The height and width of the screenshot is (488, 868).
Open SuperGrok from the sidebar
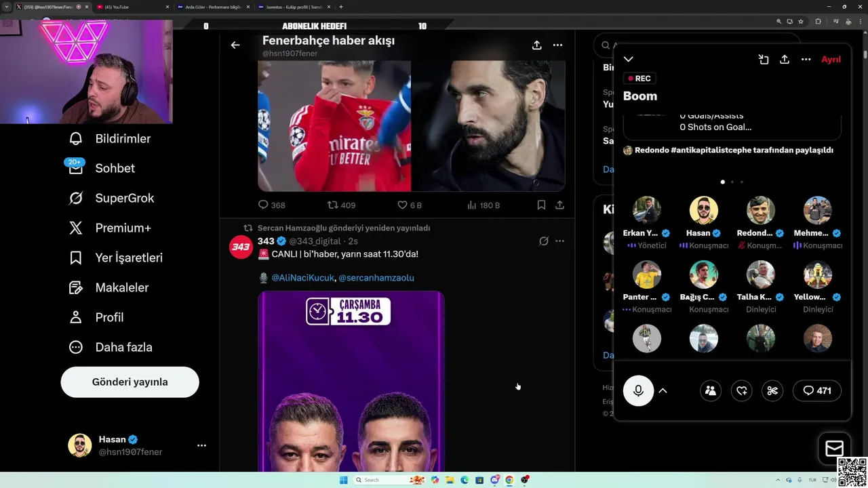coord(111,198)
